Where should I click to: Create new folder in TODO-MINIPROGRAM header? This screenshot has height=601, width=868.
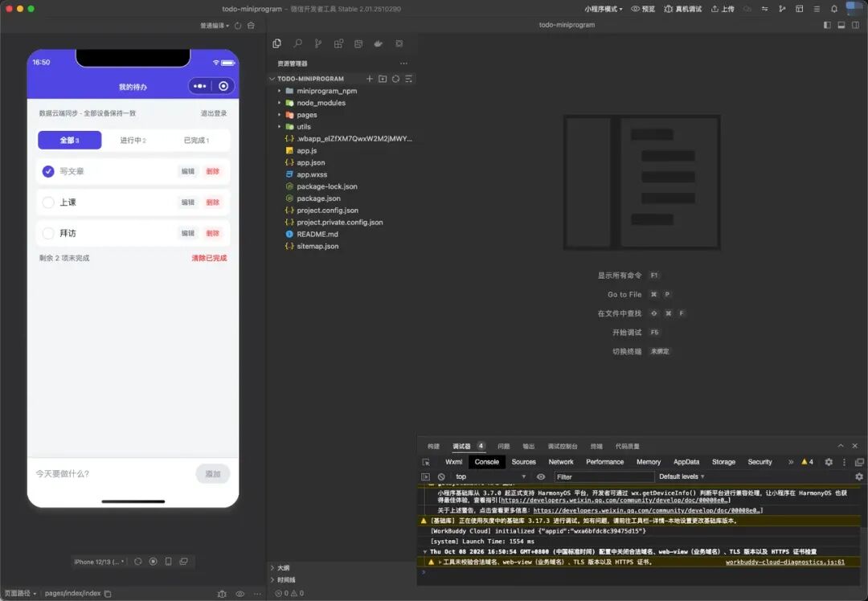(383, 79)
